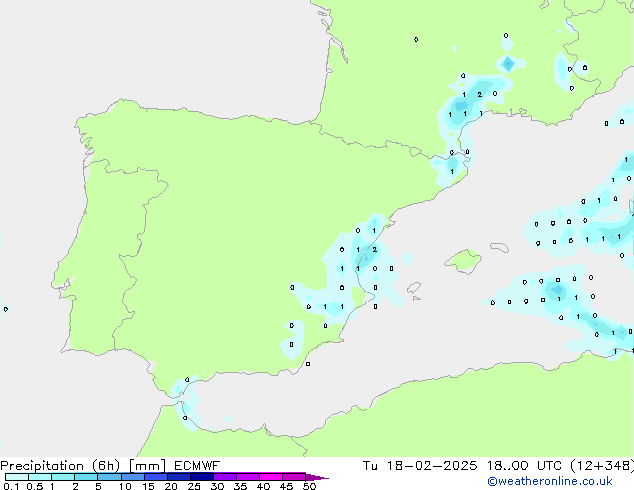Image resolution: width=634 pixels, height=490 pixels.
Task: Click the 10–15 mm legend swatch
Action: coord(132,477)
